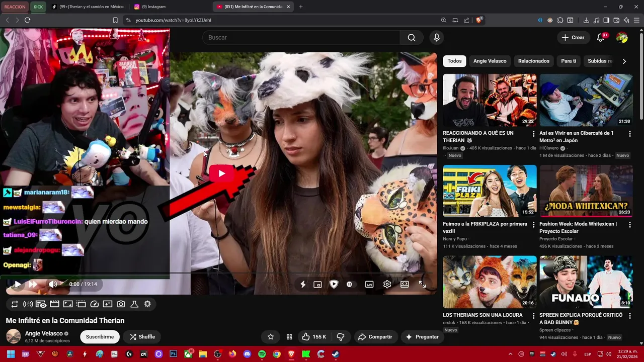Open options for Fashion Week Moda Whitexican video
This screenshot has height=362, width=644.
point(630,225)
